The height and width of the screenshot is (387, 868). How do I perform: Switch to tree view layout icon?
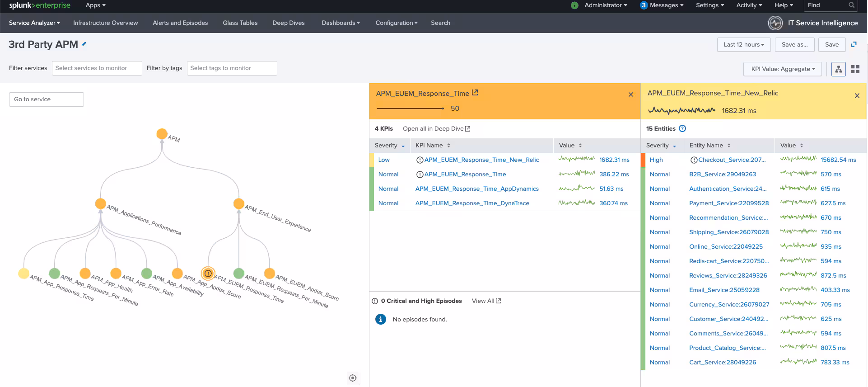[838, 69]
